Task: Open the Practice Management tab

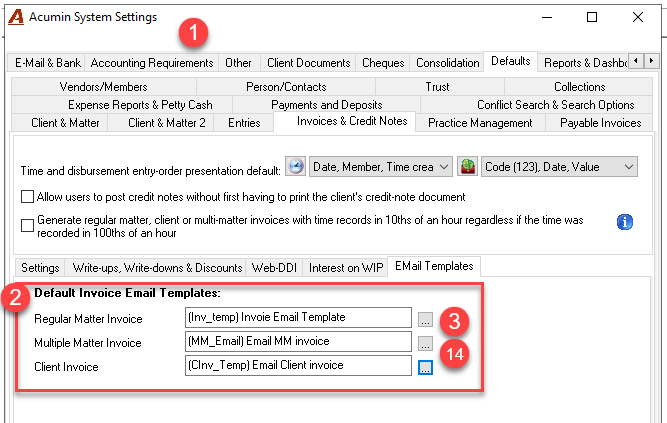Action: pyautogui.click(x=480, y=123)
